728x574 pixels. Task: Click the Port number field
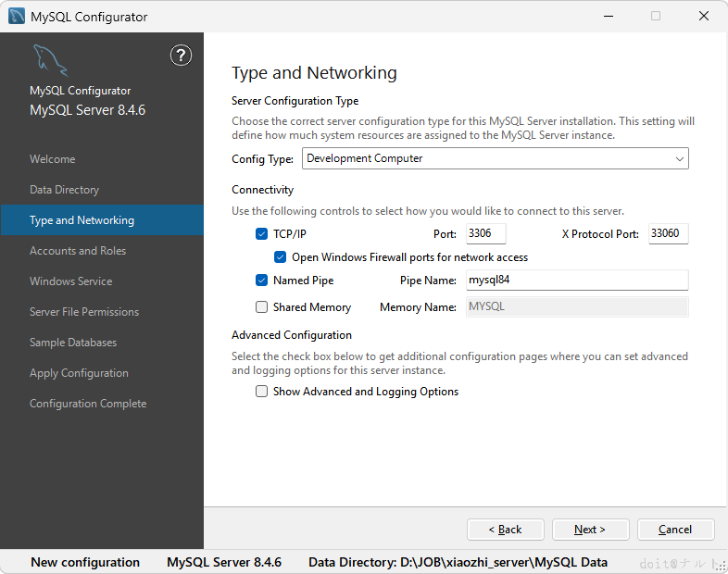pos(485,234)
